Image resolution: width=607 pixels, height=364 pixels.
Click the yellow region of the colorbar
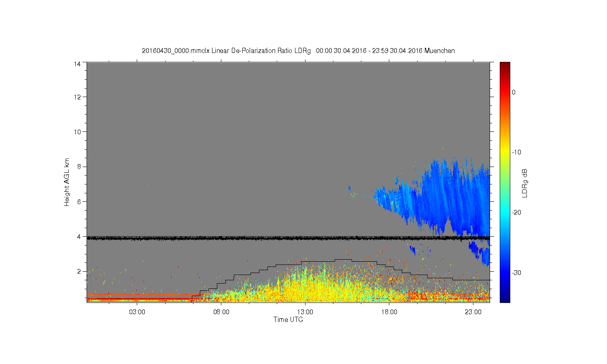click(x=505, y=152)
